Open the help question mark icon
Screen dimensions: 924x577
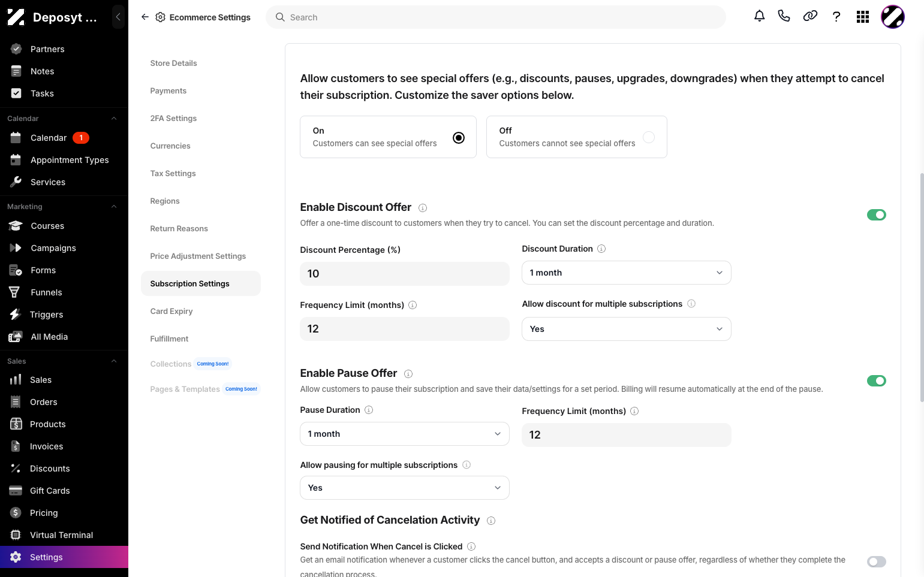836,17
